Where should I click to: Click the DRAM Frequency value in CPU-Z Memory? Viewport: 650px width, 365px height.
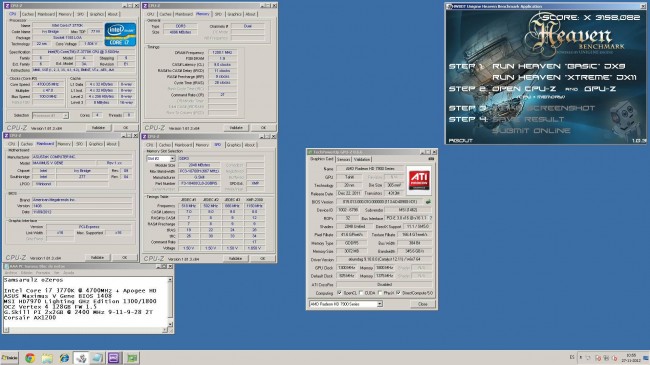click(x=223, y=53)
